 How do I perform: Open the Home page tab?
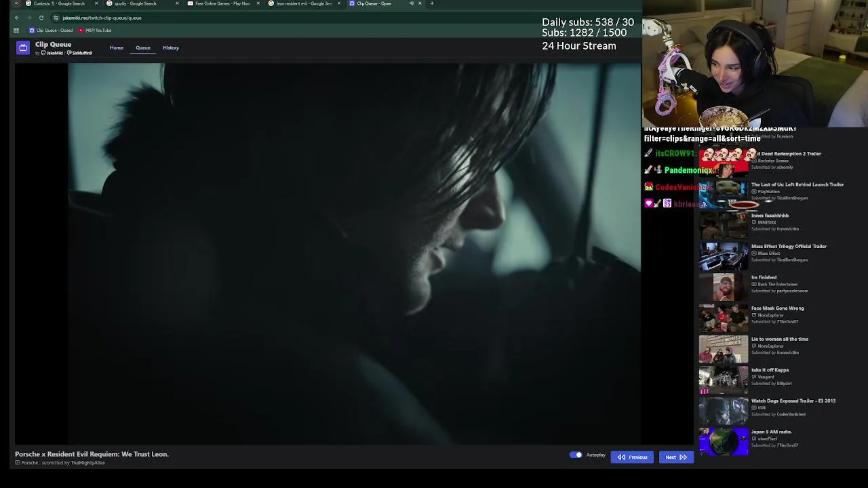[117, 48]
